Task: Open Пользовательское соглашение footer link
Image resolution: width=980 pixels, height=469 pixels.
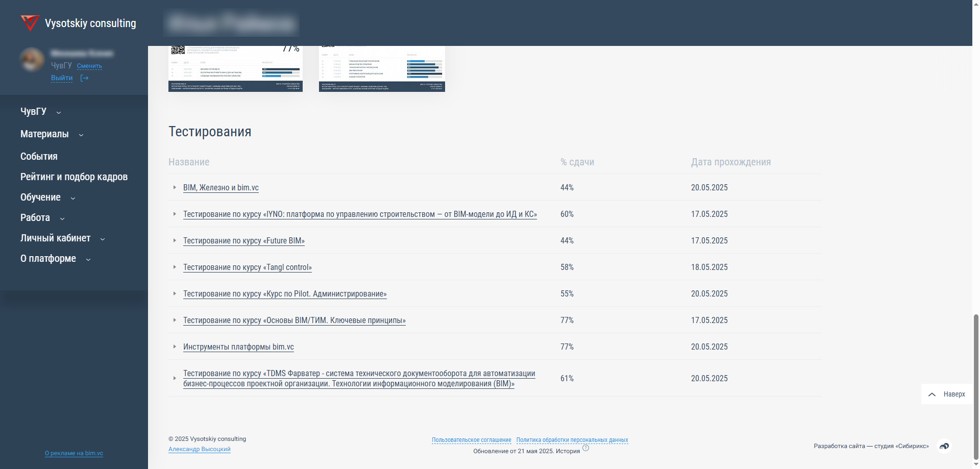Action: 471,440
